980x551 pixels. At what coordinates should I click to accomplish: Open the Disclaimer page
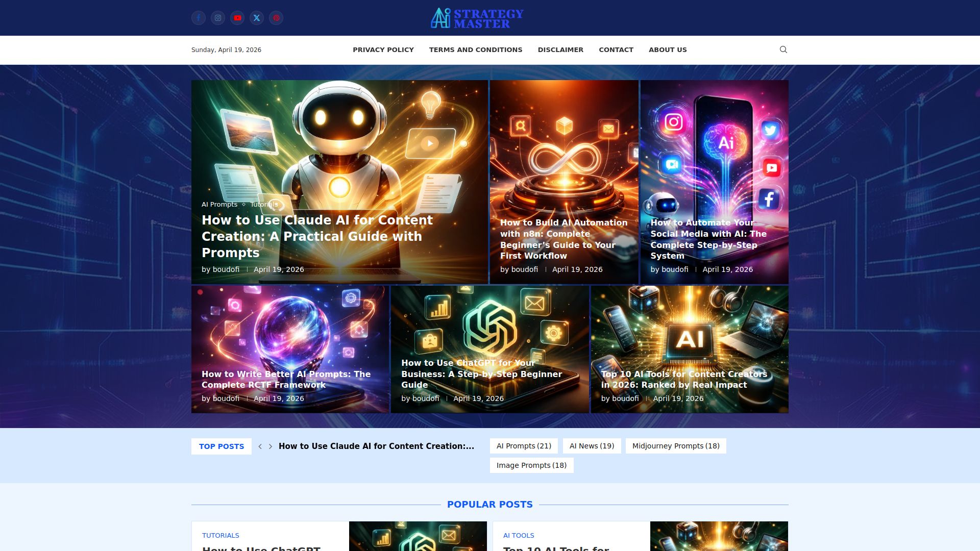(x=560, y=49)
